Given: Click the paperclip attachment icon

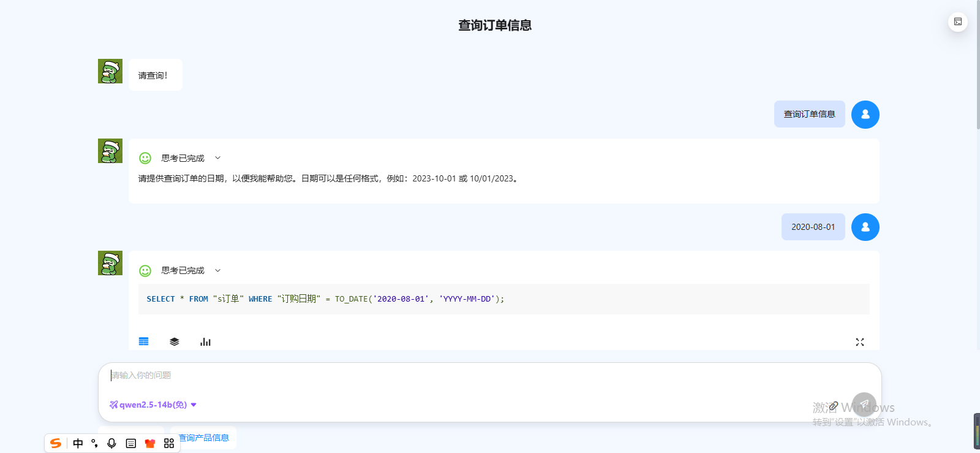Looking at the screenshot, I should [833, 406].
